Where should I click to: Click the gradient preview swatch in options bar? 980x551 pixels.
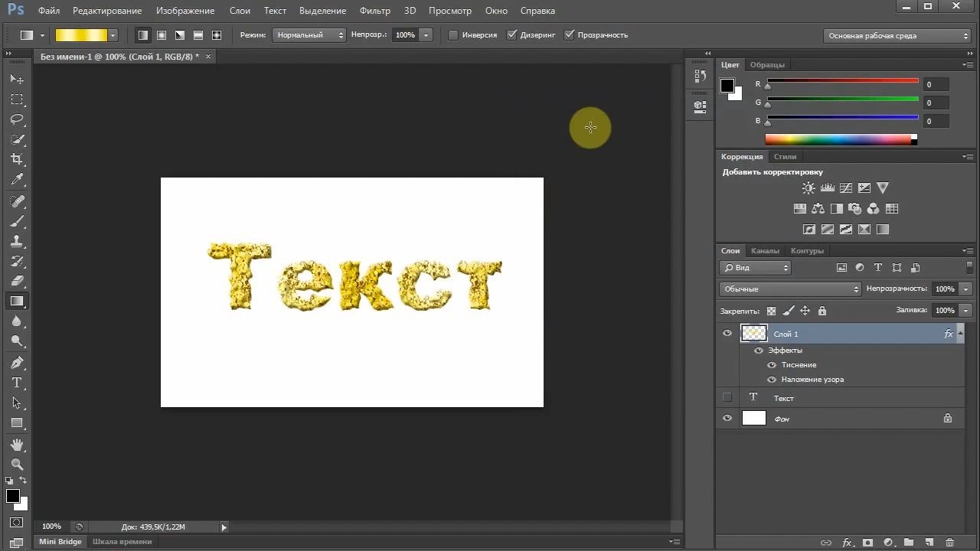pos(81,35)
